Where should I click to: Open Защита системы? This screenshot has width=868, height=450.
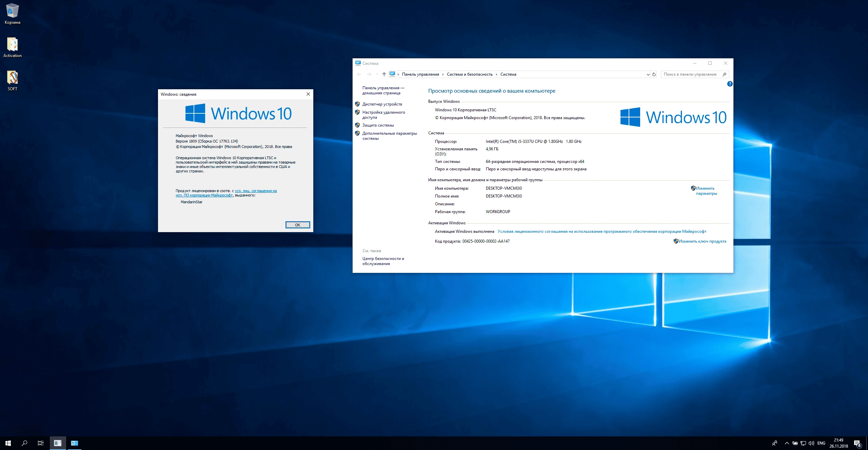coord(378,125)
